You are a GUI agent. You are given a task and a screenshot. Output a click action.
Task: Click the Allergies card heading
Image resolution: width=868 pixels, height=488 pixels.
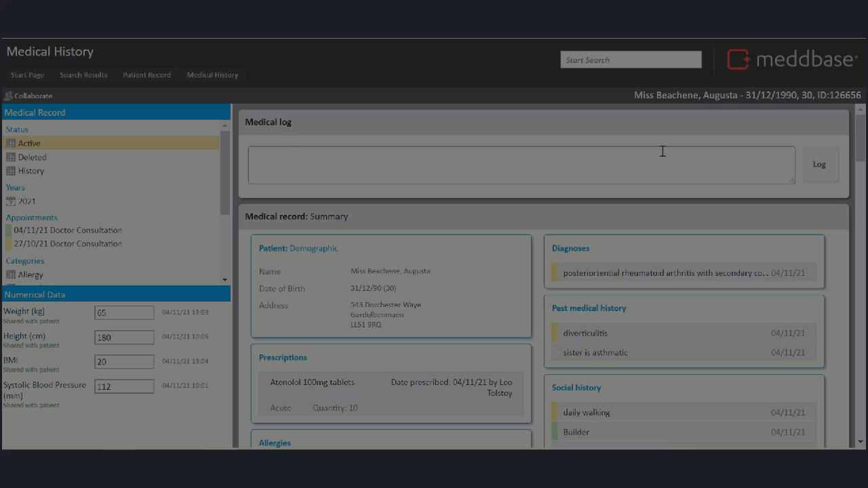click(275, 443)
